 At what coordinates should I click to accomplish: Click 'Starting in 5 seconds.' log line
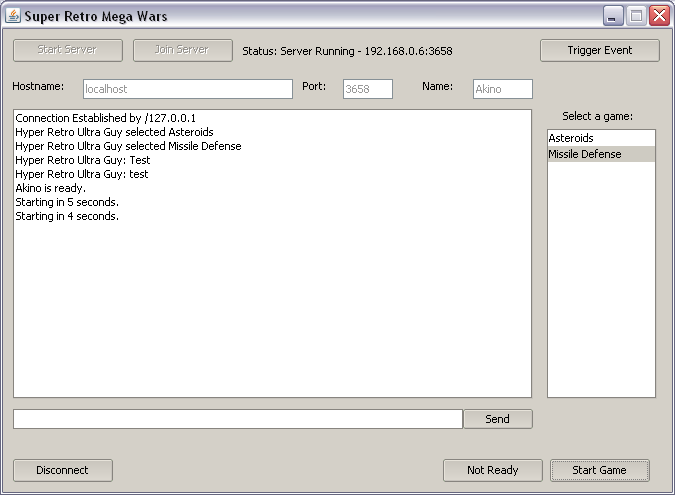(67, 202)
